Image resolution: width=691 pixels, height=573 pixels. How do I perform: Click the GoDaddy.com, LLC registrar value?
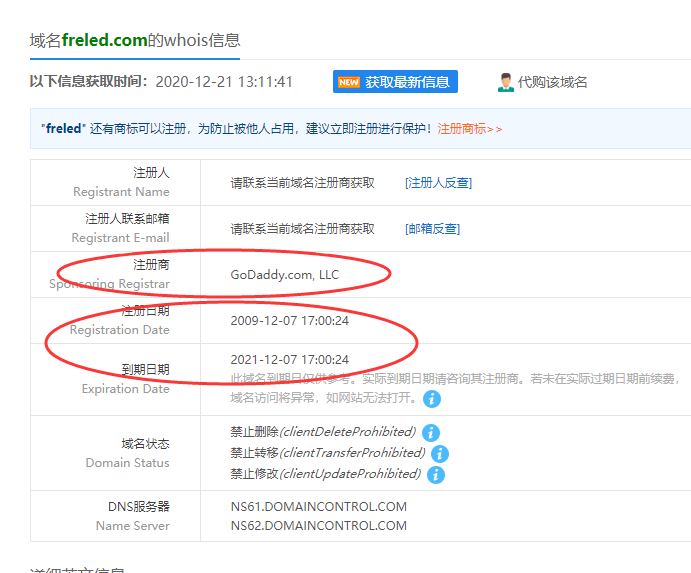(284, 274)
